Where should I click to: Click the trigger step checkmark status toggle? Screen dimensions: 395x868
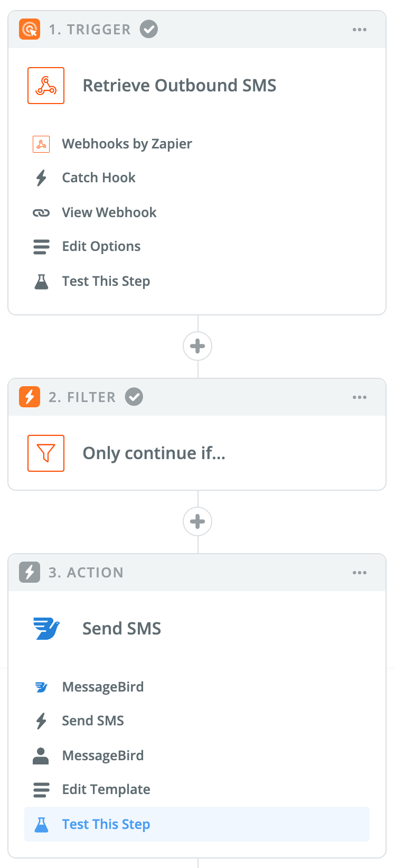coord(148,29)
